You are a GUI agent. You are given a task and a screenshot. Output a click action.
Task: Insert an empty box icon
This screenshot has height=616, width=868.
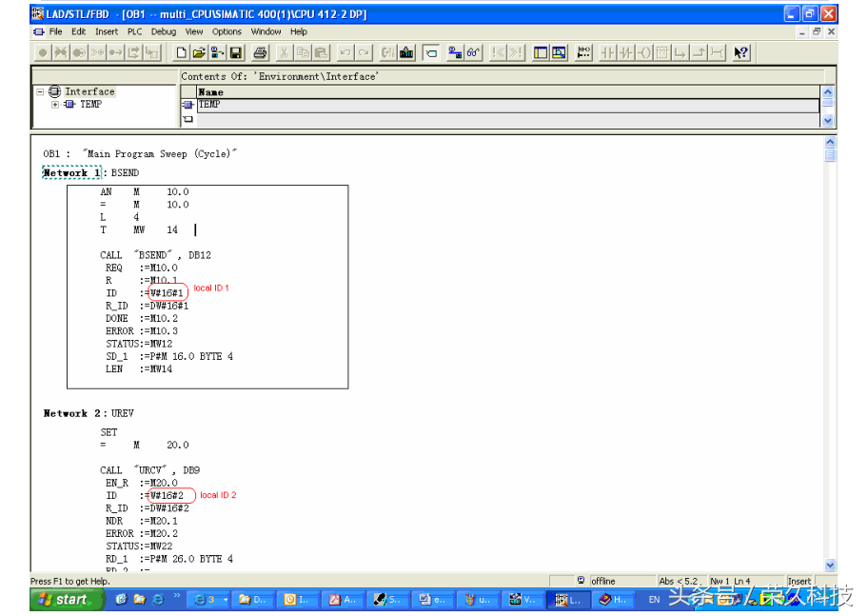[x=662, y=52]
